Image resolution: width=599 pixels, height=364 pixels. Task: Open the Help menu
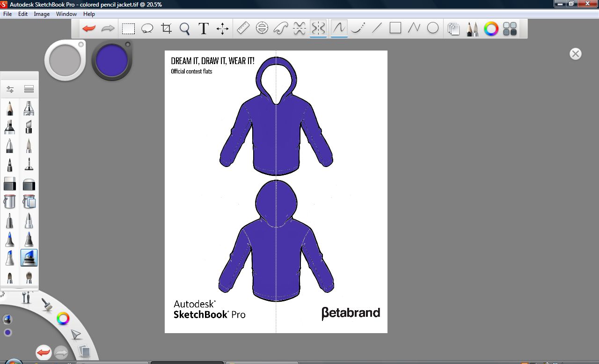click(x=89, y=14)
